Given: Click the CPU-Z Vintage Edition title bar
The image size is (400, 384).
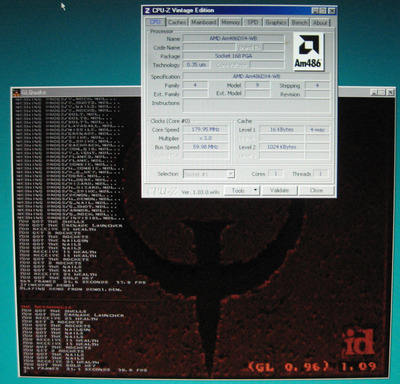Looking at the screenshot, I should click(239, 11).
